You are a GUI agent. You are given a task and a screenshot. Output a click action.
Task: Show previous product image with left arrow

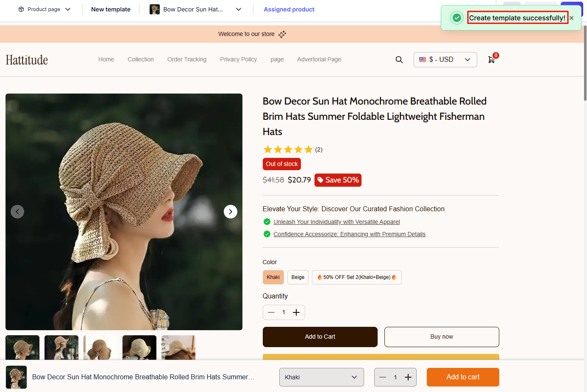pos(17,212)
